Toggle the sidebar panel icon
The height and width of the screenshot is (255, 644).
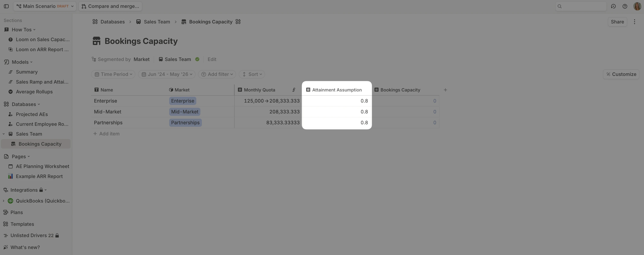pos(6,6)
